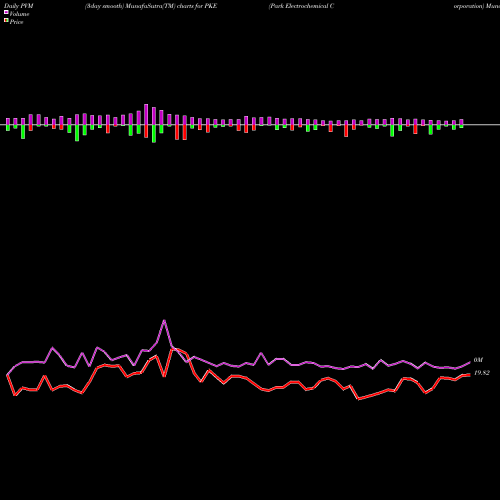Click the 'Daily PVM' title text

19,6
